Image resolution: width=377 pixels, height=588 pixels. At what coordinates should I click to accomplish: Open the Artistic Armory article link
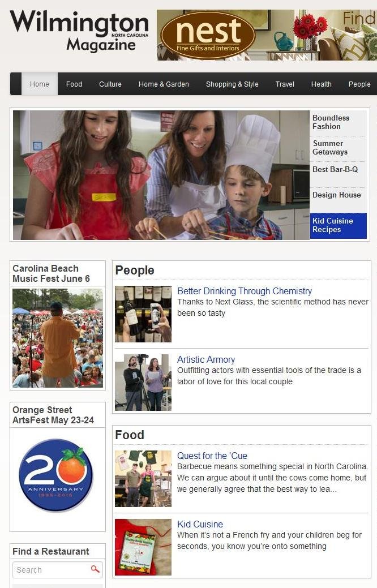coord(206,359)
